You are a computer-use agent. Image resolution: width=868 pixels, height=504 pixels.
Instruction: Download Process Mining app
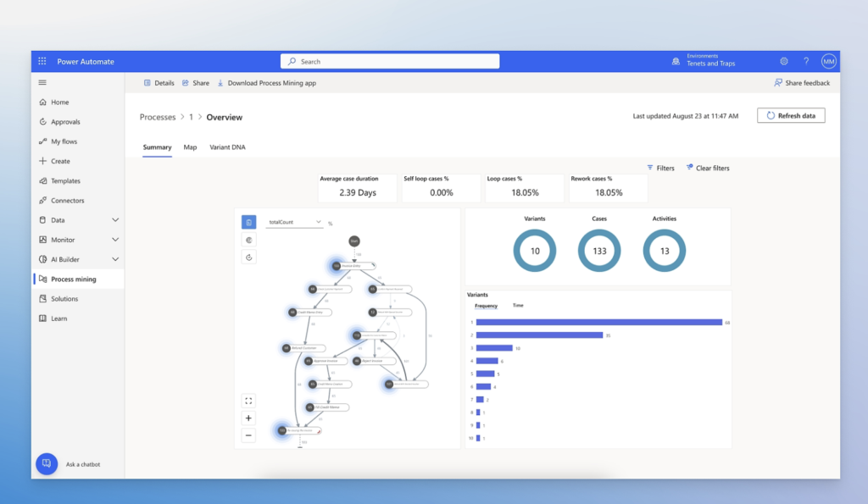coord(266,83)
